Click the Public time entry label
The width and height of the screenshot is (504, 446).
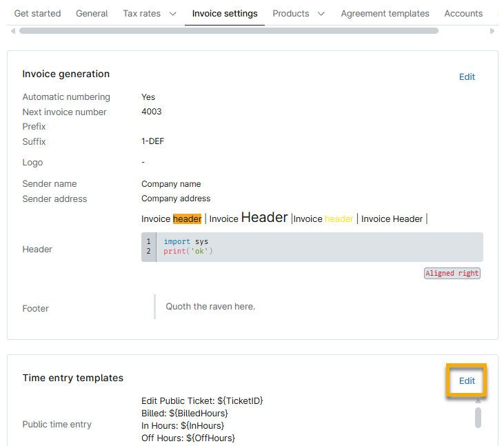57,424
